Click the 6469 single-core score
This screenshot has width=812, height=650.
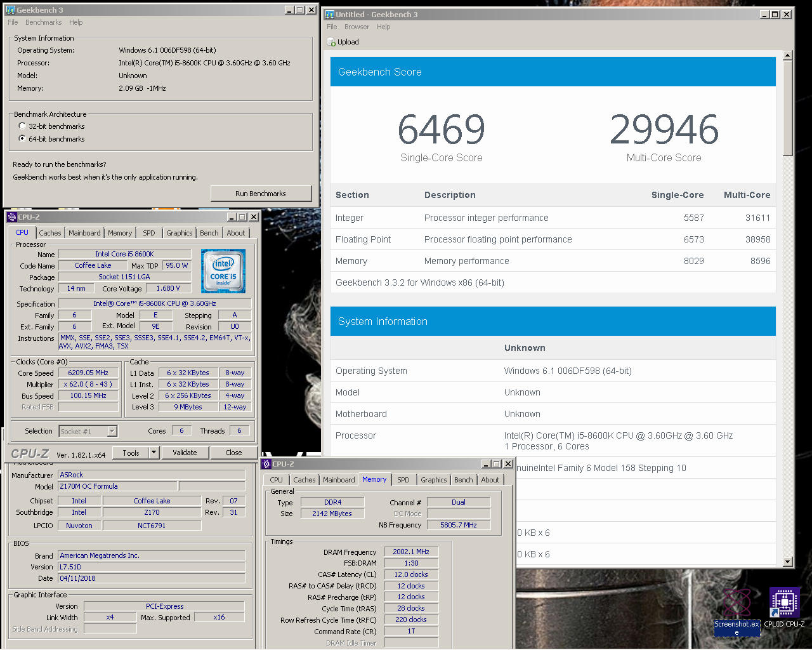point(442,129)
